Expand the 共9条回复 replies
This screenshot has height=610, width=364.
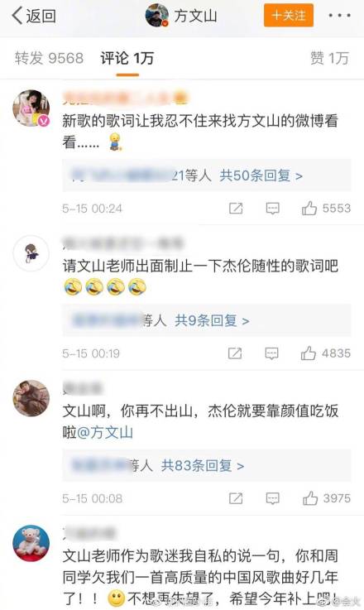point(212,321)
